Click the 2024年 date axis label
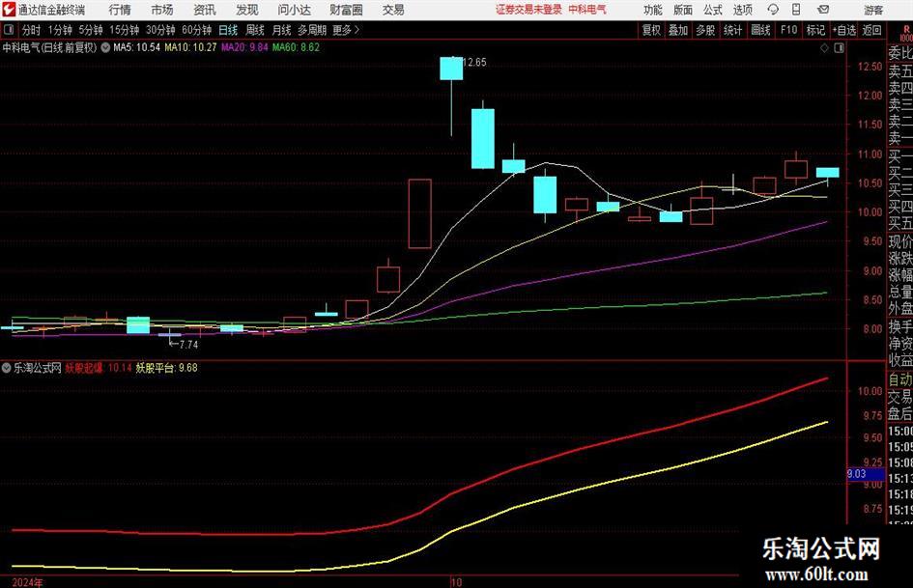 point(27,582)
